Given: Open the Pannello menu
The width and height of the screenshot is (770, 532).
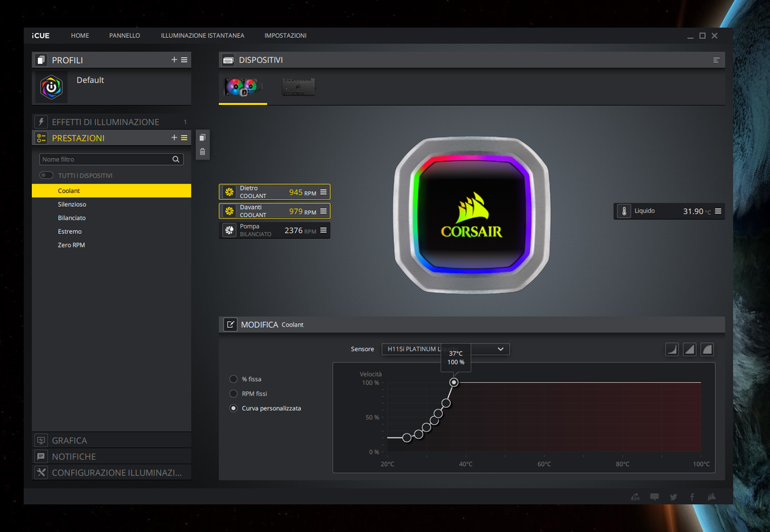Looking at the screenshot, I should point(124,35).
